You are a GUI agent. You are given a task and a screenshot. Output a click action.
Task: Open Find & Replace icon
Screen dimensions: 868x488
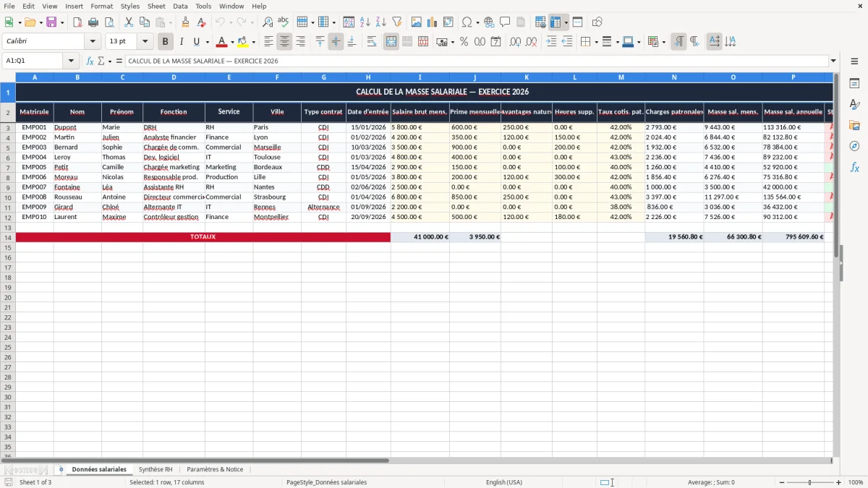coord(268,22)
